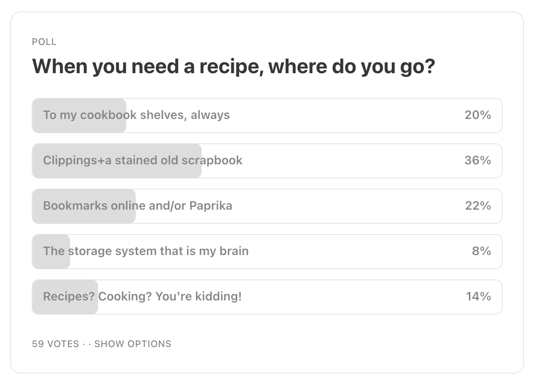This screenshot has height=392, width=536.
Task: Click the 8% result for brain option
Action: coord(482,251)
